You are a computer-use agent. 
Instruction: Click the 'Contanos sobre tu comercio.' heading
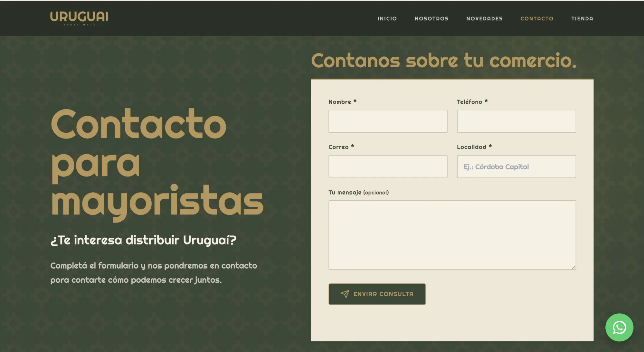(444, 61)
